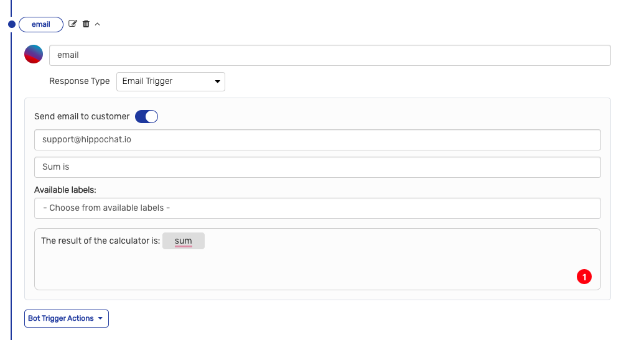
Task: Toggle Send email to customer switch
Action: tap(146, 116)
